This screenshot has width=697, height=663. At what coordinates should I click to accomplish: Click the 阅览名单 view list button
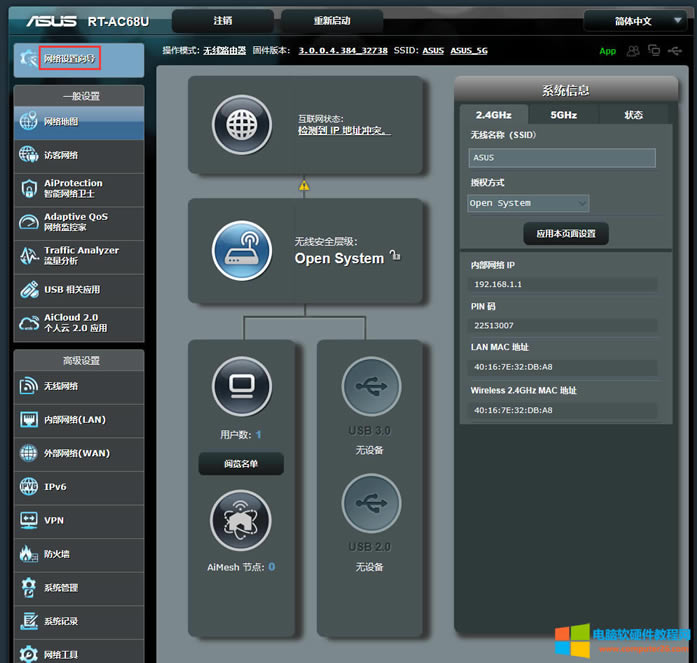click(x=241, y=464)
